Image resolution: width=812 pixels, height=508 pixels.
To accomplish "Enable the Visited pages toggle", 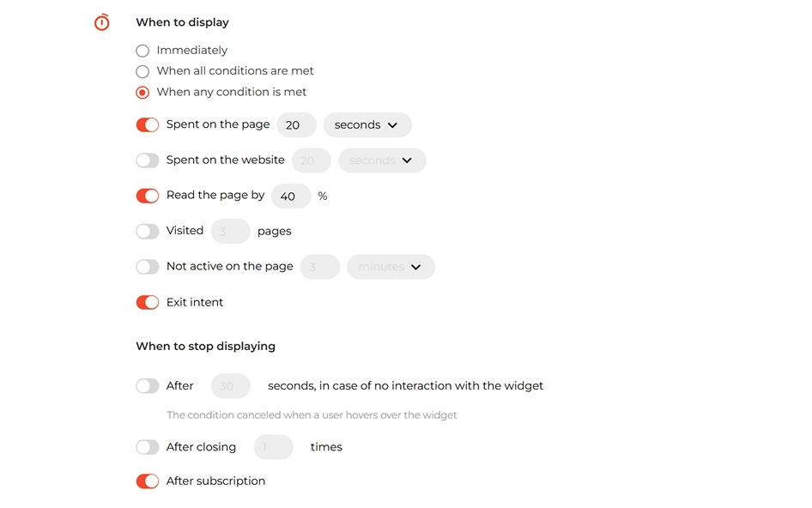I will tap(148, 232).
